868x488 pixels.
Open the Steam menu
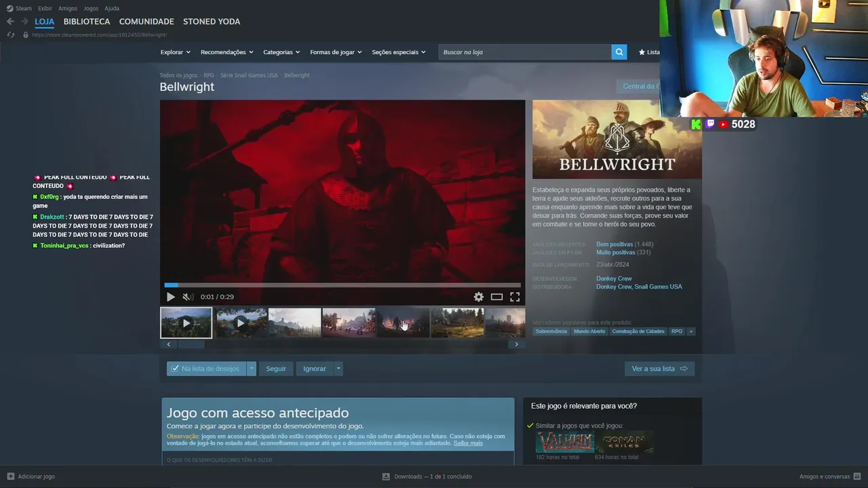point(24,8)
